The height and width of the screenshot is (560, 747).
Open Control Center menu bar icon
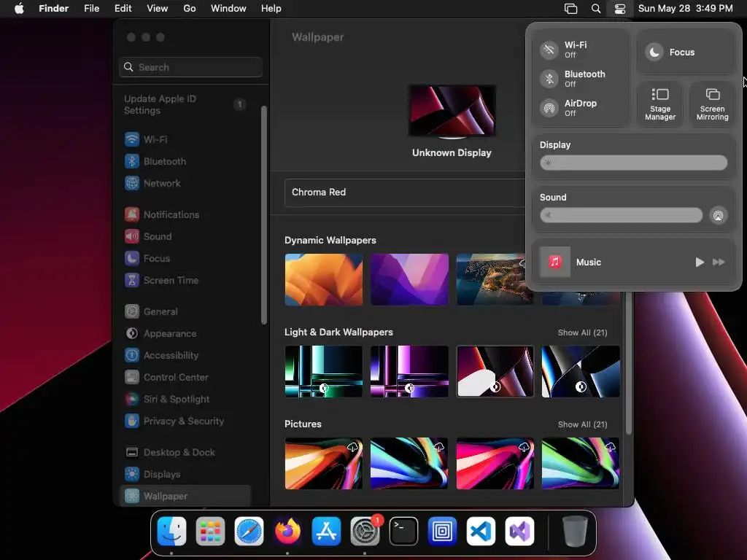619,9
